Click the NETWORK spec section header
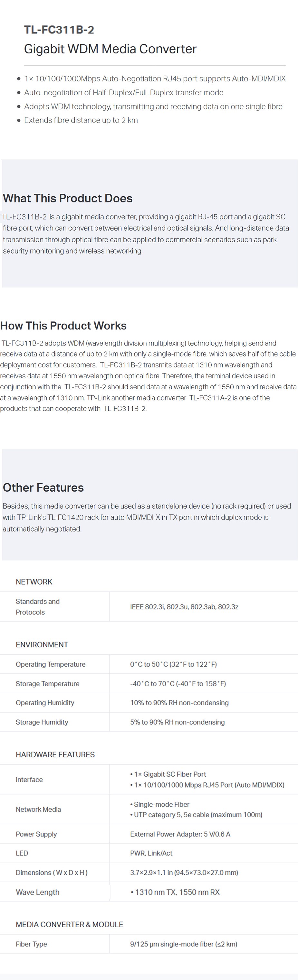Image resolution: width=298 pixels, height=980 pixels. (x=34, y=582)
